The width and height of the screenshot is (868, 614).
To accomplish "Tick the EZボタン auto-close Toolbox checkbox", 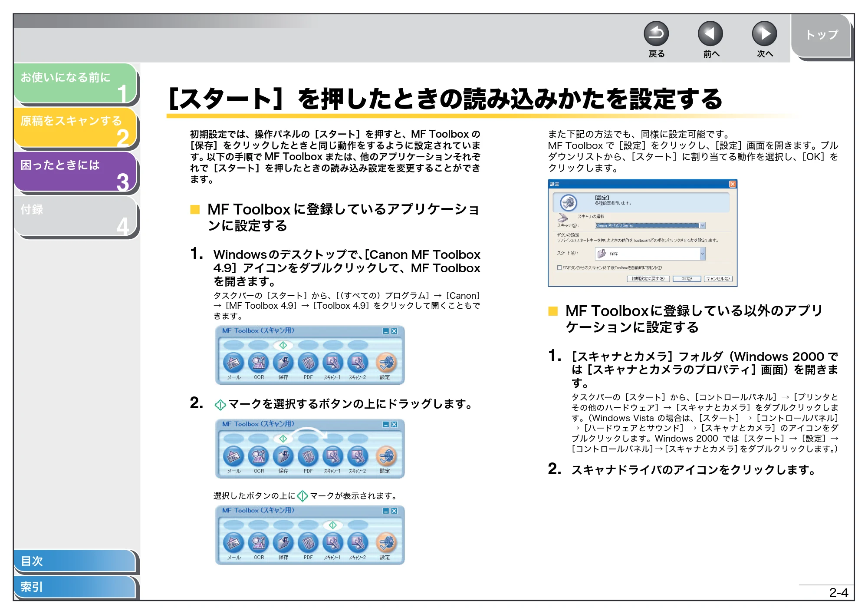I will pos(559,267).
